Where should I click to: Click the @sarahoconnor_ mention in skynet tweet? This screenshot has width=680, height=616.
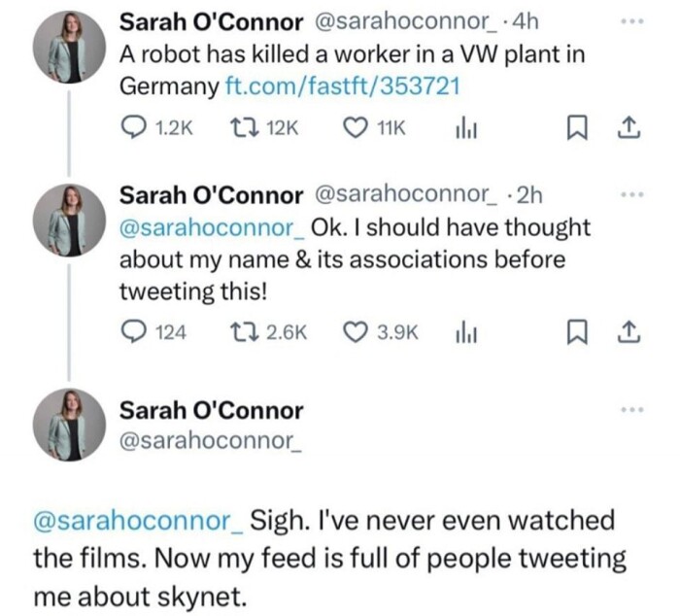(x=137, y=521)
